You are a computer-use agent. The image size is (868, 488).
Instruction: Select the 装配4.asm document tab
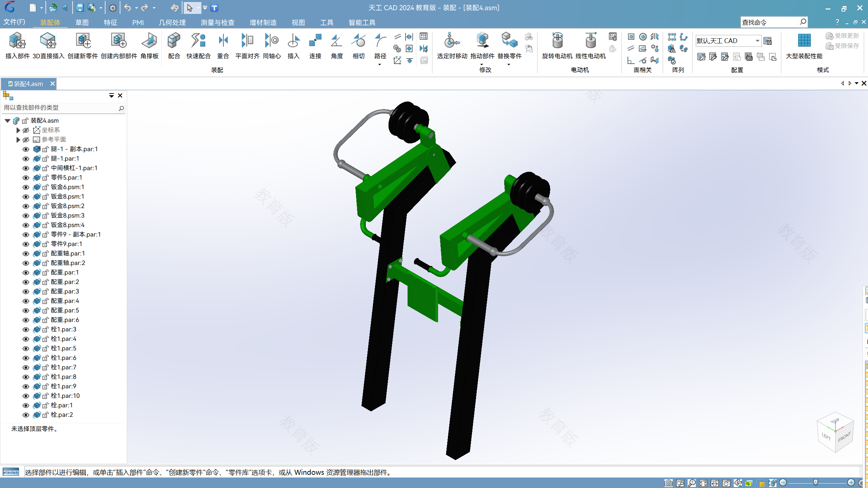[x=28, y=84]
